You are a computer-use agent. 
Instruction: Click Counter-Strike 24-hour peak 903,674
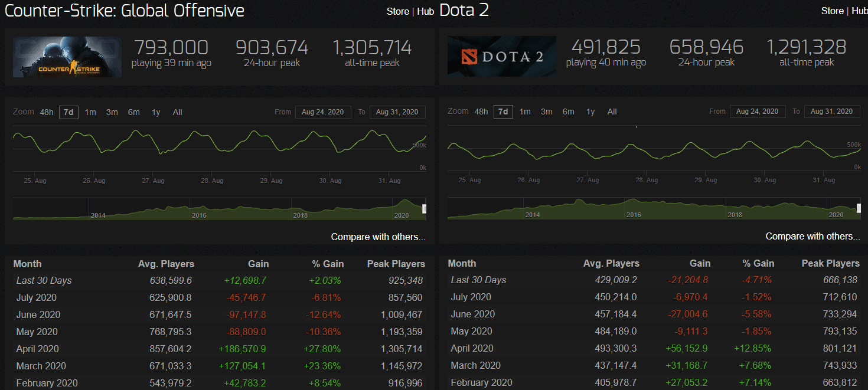[x=272, y=48]
